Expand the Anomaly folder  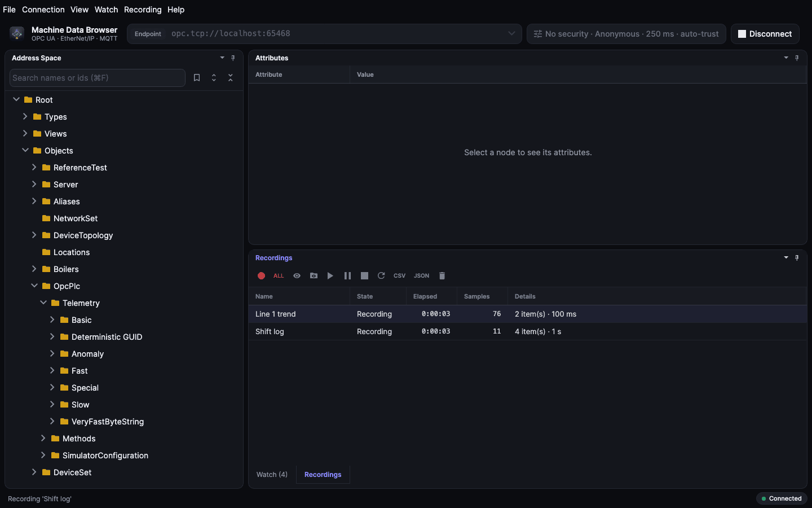[52, 353]
